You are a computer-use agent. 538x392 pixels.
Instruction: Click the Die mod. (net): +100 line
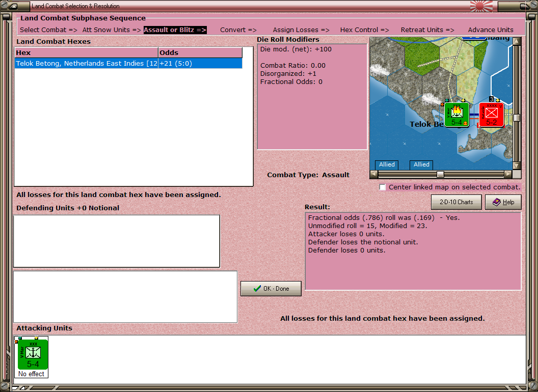[x=296, y=49]
